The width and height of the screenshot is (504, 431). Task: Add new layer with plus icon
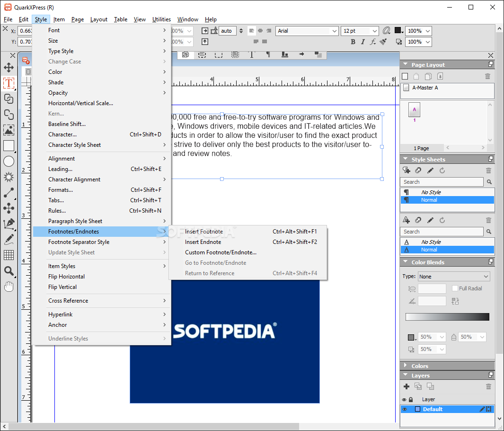point(407,386)
